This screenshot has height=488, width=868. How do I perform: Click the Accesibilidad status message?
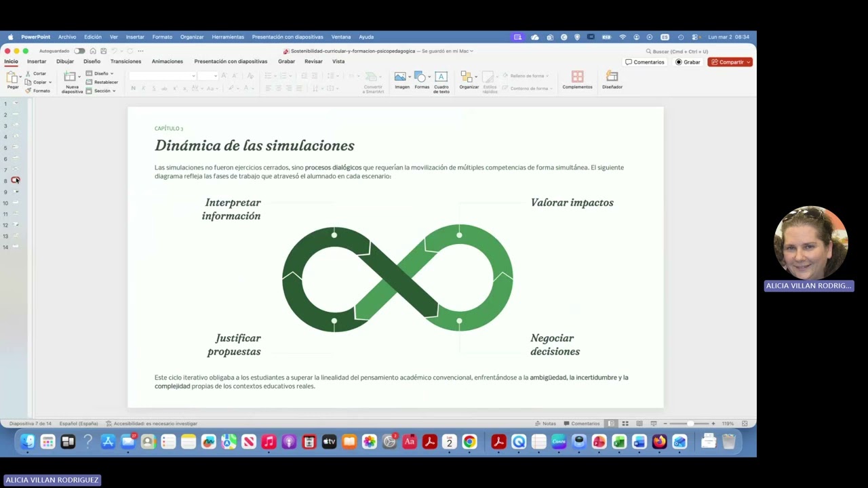click(151, 424)
